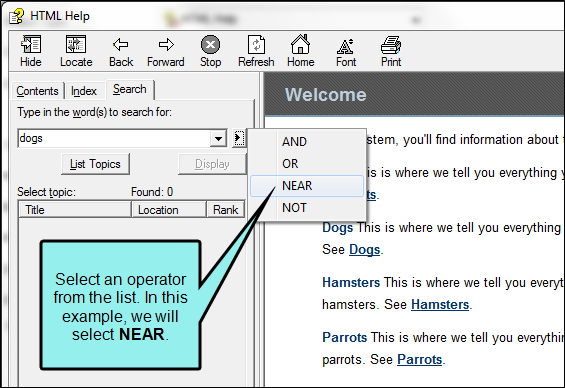The height and width of the screenshot is (388, 565).
Task: Switch to the Index tab
Action: [x=84, y=91]
